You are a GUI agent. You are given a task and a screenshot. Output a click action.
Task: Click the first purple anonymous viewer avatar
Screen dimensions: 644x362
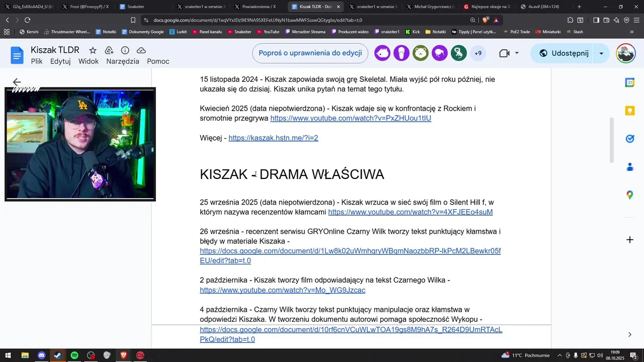pos(382,53)
